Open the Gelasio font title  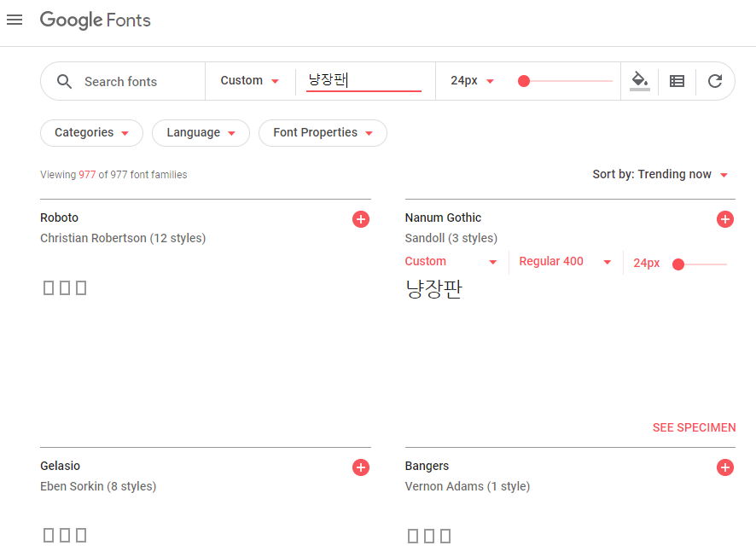(x=61, y=466)
